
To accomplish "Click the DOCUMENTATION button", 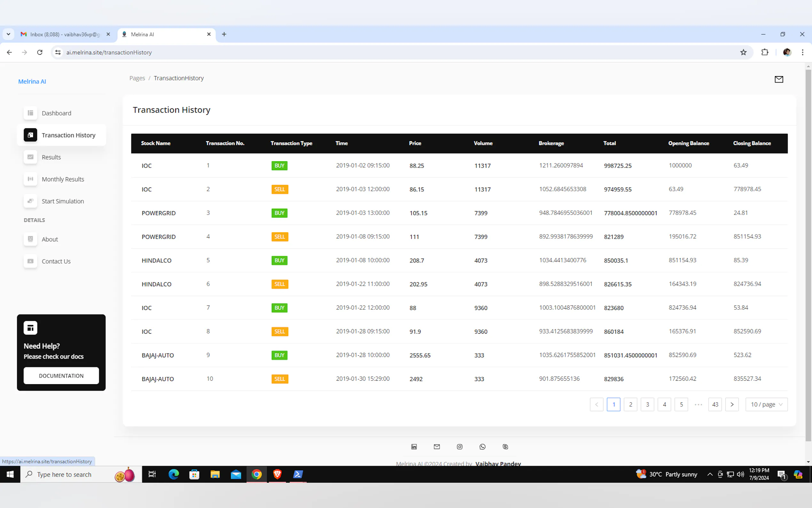I will click(x=61, y=376).
